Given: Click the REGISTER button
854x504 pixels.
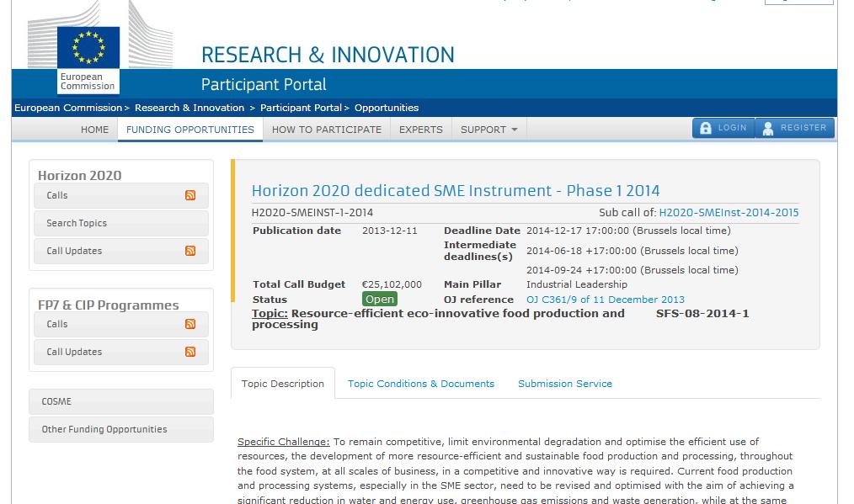Looking at the screenshot, I should click(795, 128).
